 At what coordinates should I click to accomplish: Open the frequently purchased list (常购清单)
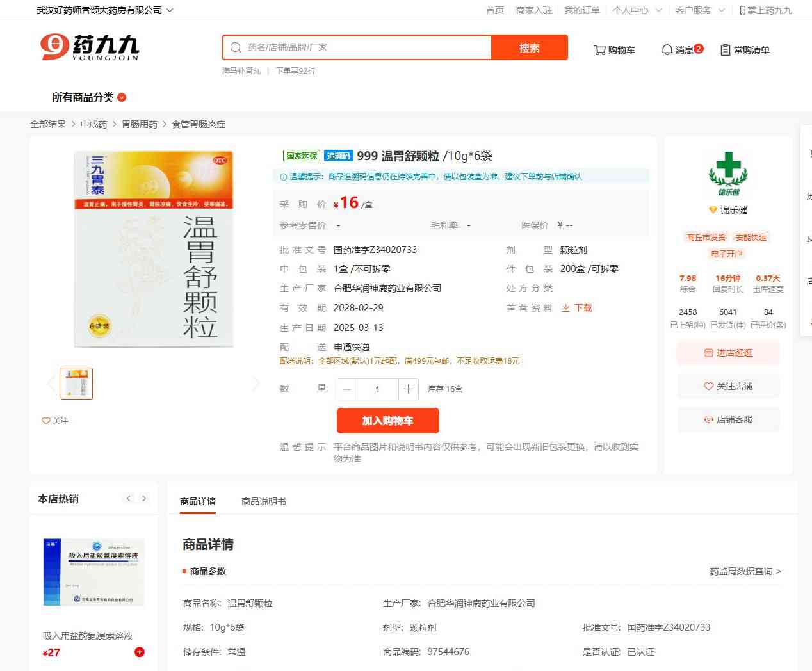(x=745, y=50)
